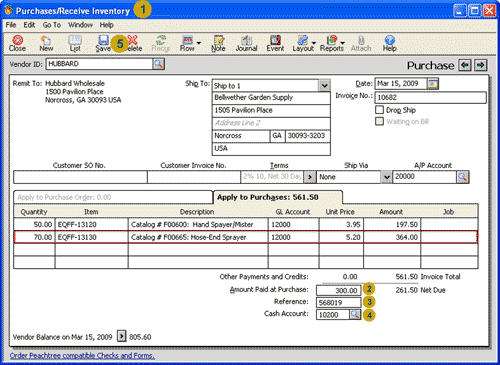Click the Cash Account field 10200
Image resolution: width=500 pixels, height=365 pixels.
pyautogui.click(x=333, y=314)
